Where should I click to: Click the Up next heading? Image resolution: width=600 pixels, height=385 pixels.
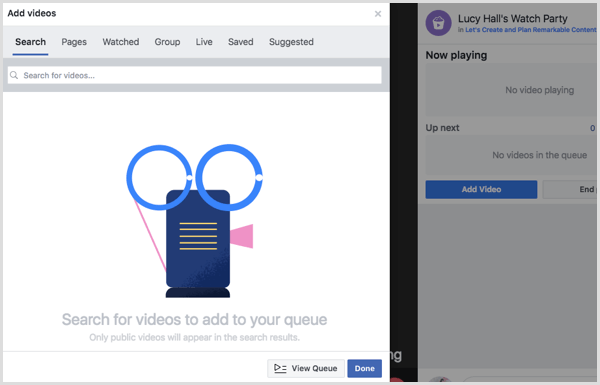tap(442, 128)
